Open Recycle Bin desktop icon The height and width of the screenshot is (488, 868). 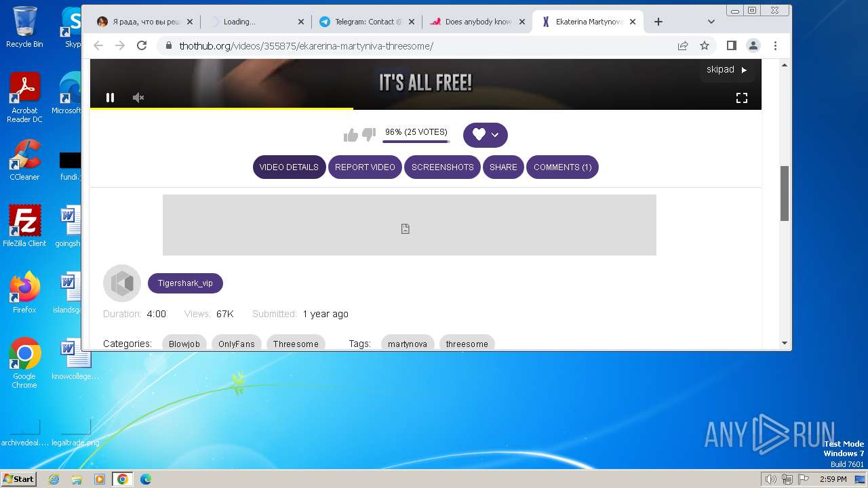pyautogui.click(x=24, y=28)
